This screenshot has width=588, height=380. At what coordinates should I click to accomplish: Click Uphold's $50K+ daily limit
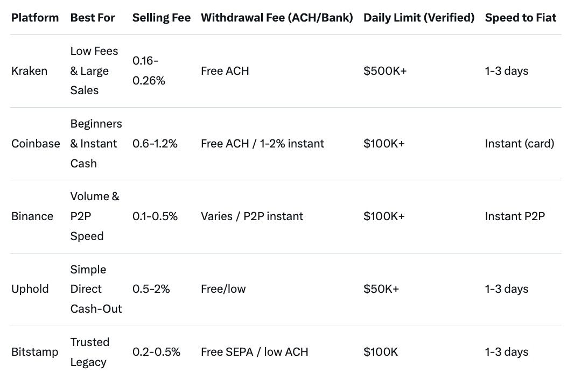click(x=381, y=289)
